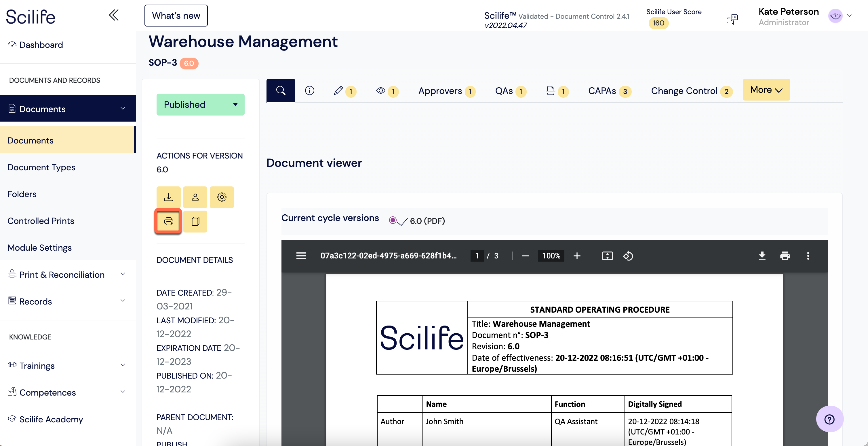The width and height of the screenshot is (868, 446).
Task: Click the gear settings action button
Action: [222, 197]
